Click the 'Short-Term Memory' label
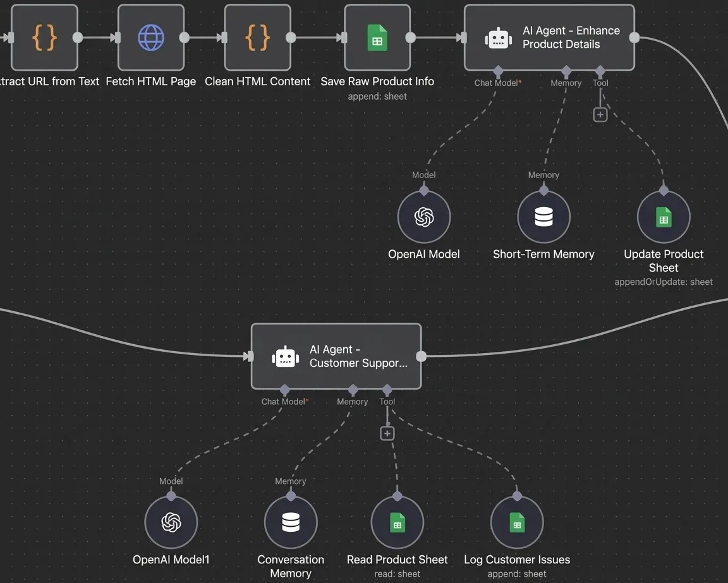The width and height of the screenshot is (728, 583). (543, 255)
